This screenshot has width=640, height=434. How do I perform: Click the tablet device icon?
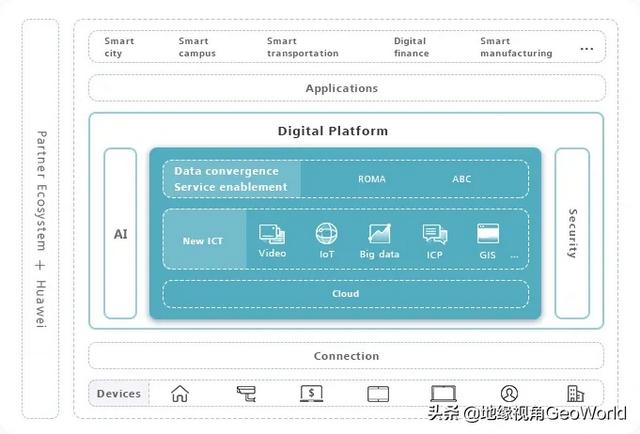[378, 394]
